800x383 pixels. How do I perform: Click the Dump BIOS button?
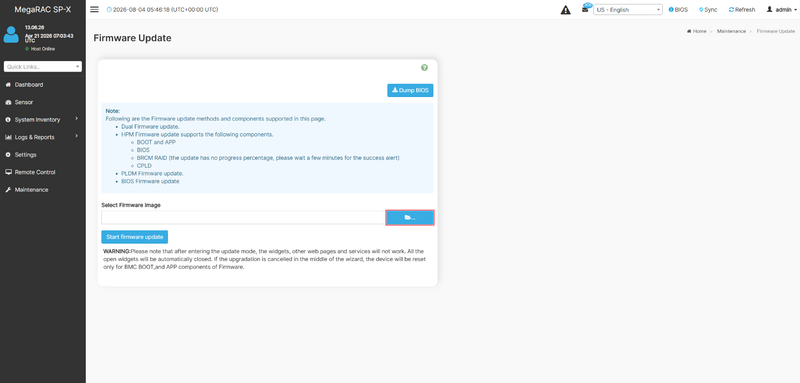410,90
